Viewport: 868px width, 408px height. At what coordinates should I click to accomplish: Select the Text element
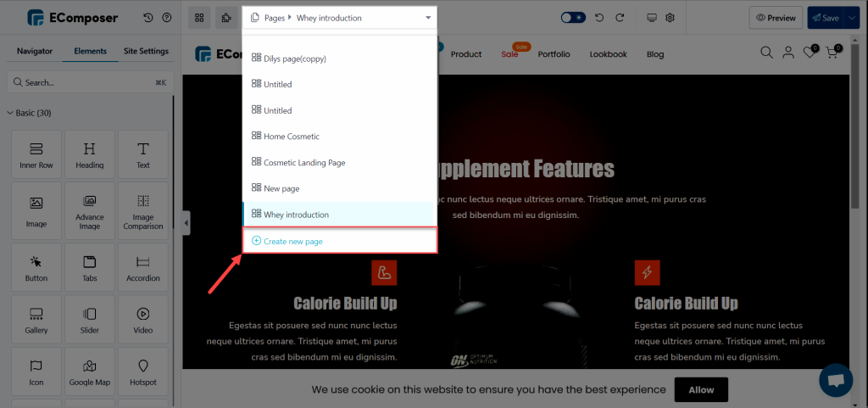[142, 155]
